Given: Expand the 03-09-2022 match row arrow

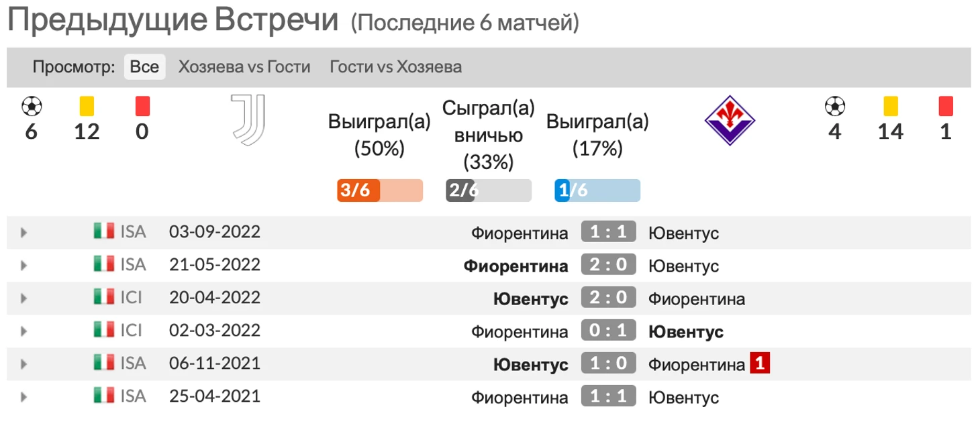Looking at the screenshot, I should pyautogui.click(x=24, y=233).
